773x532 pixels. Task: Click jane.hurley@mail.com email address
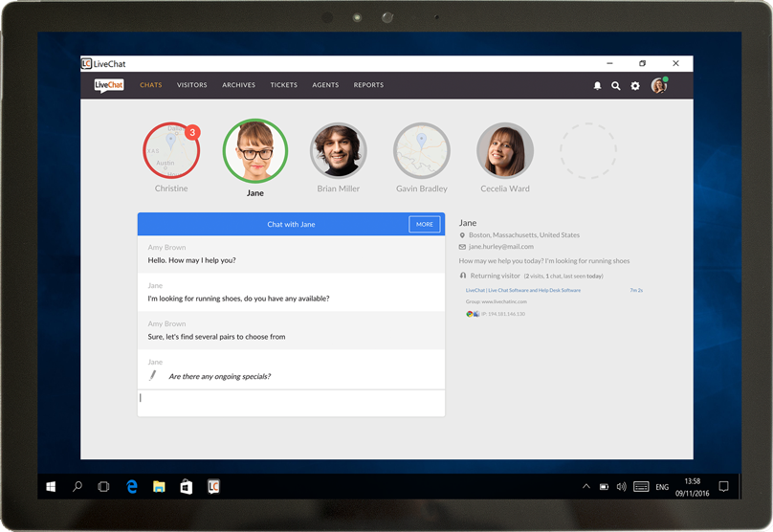tap(501, 247)
